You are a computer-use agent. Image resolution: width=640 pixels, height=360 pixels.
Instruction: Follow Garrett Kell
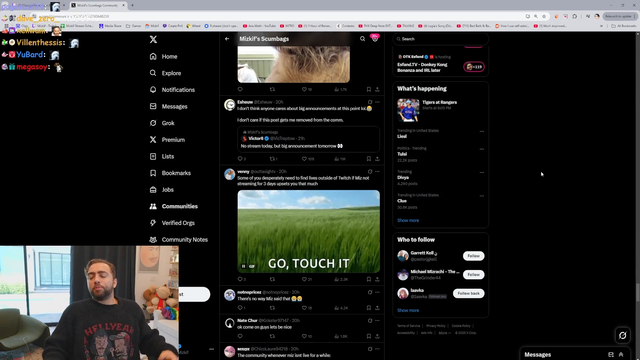click(473, 256)
